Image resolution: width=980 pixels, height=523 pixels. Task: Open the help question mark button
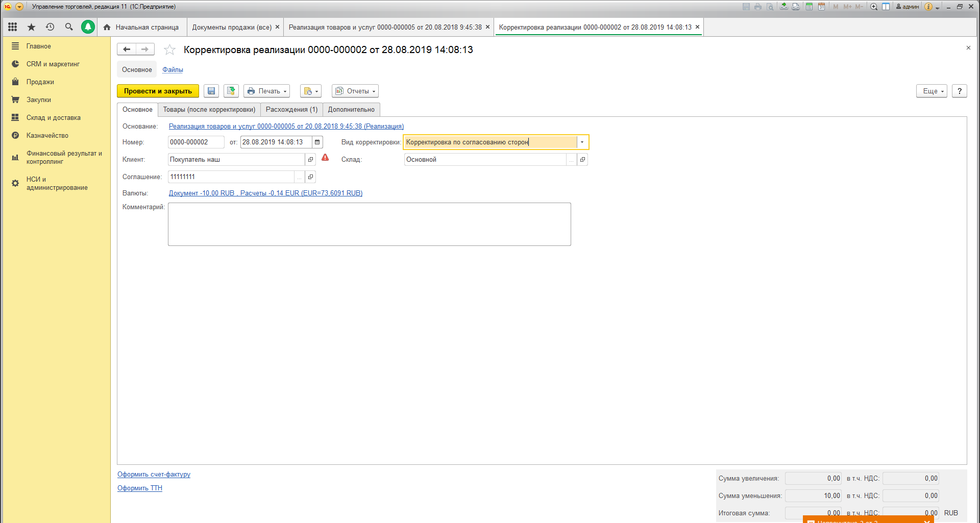tap(960, 91)
